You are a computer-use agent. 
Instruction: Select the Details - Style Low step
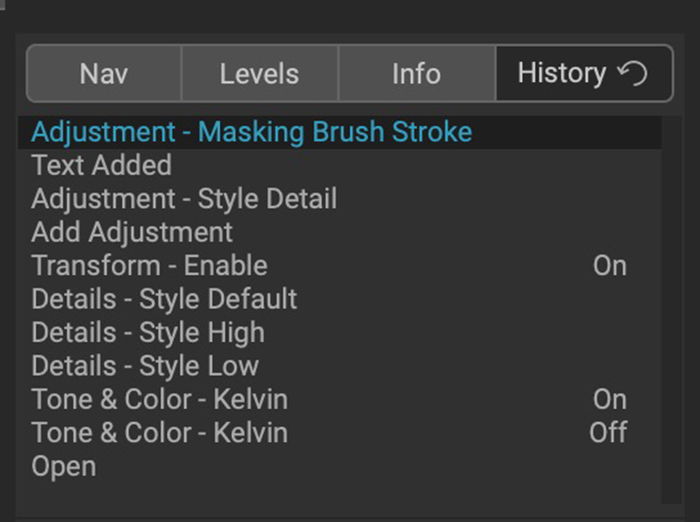pyautogui.click(x=340, y=366)
